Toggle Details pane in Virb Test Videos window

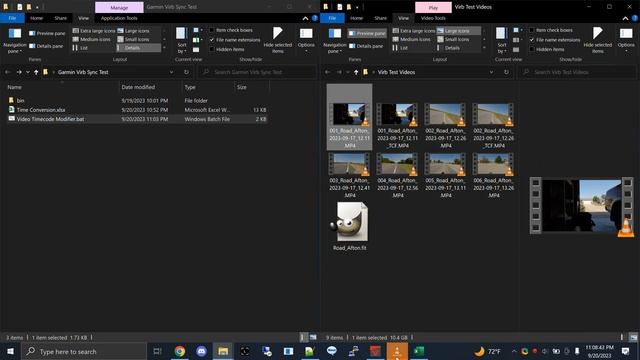pos(366,46)
